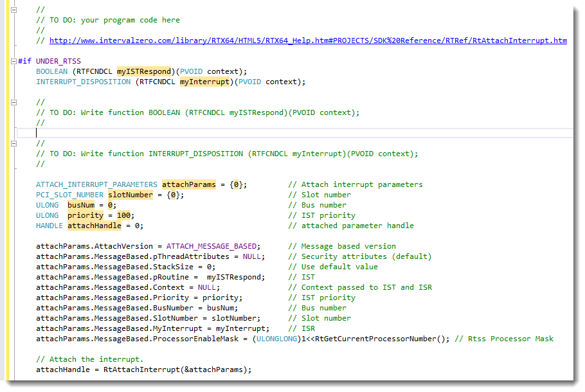The height and width of the screenshot is (392, 585).
Task: Click NULL on the pThreadAttributes line
Action: (x=252, y=256)
